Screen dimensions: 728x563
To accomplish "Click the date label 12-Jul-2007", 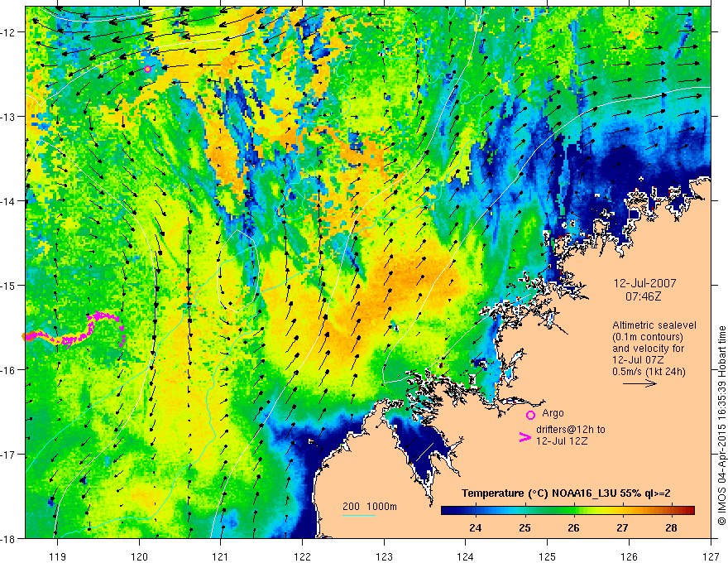I will tap(645, 283).
